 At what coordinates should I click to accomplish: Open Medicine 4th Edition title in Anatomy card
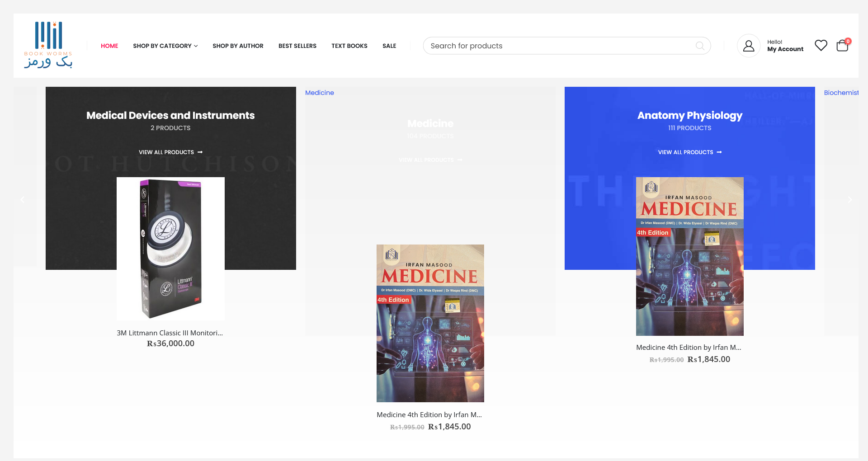[689, 347]
